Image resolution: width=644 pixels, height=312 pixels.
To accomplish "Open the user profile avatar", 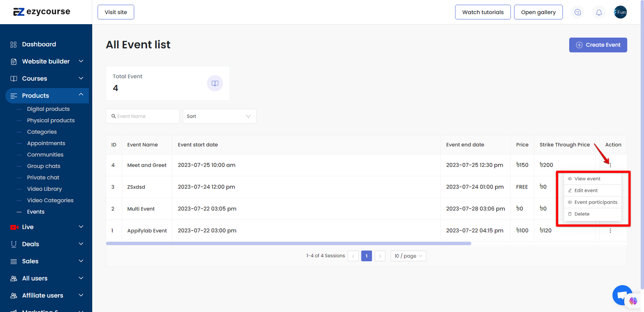I will point(620,12).
